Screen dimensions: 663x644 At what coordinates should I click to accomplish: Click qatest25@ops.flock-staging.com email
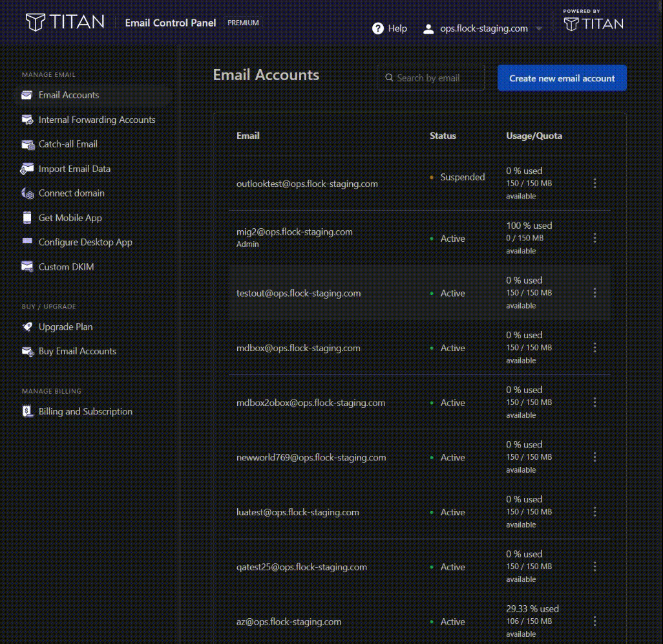click(x=302, y=567)
